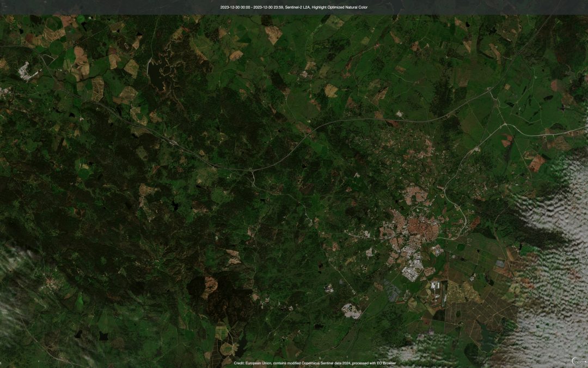Toggle the Copernicus watermark visibility
This screenshot has width=588, height=368.
pos(577,360)
